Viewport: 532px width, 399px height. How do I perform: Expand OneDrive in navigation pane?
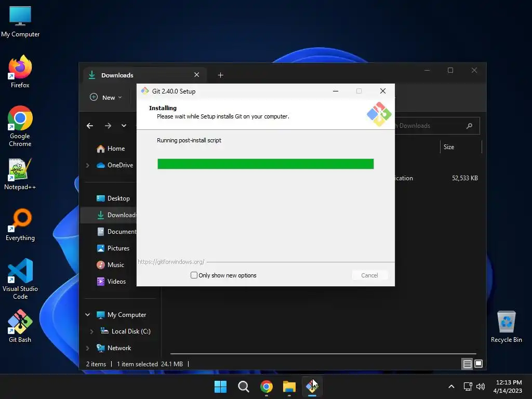[87, 165]
